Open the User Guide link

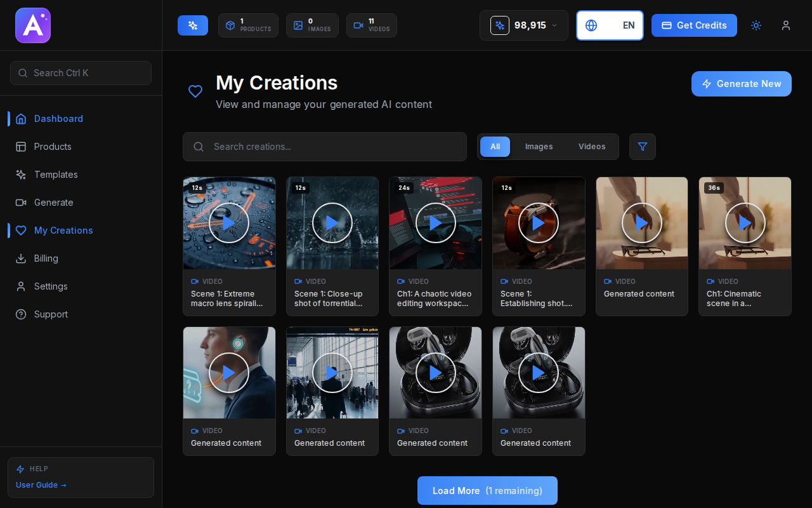point(41,485)
